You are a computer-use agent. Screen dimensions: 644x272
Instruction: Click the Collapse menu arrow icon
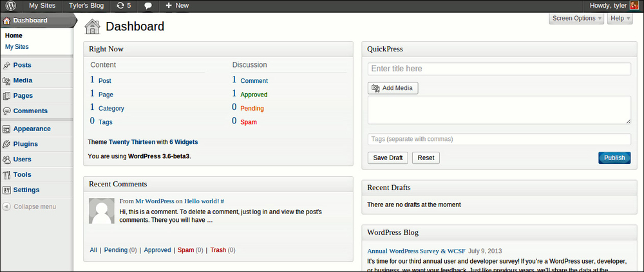click(6, 207)
